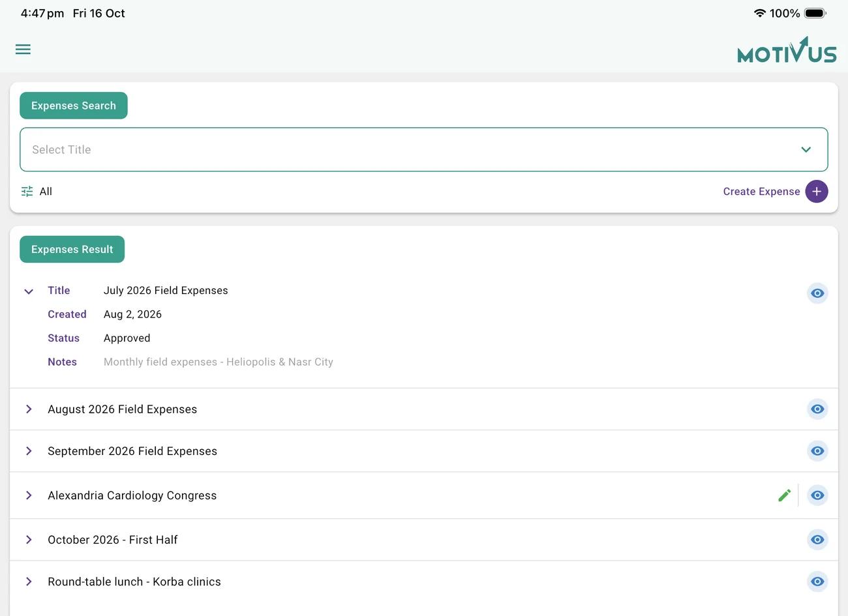Image resolution: width=848 pixels, height=616 pixels.
Task: Open the All filter options icon
Action: click(27, 192)
